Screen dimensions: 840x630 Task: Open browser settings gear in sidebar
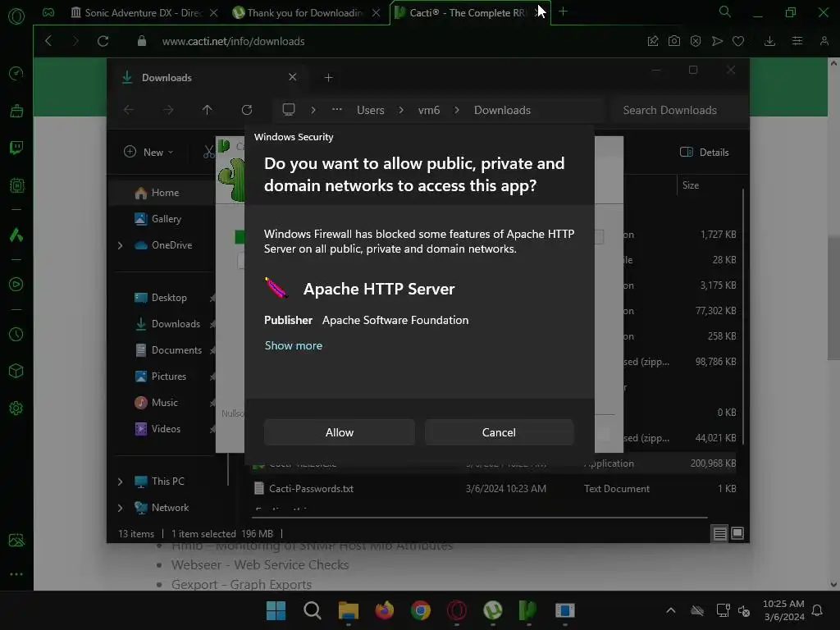(16, 409)
